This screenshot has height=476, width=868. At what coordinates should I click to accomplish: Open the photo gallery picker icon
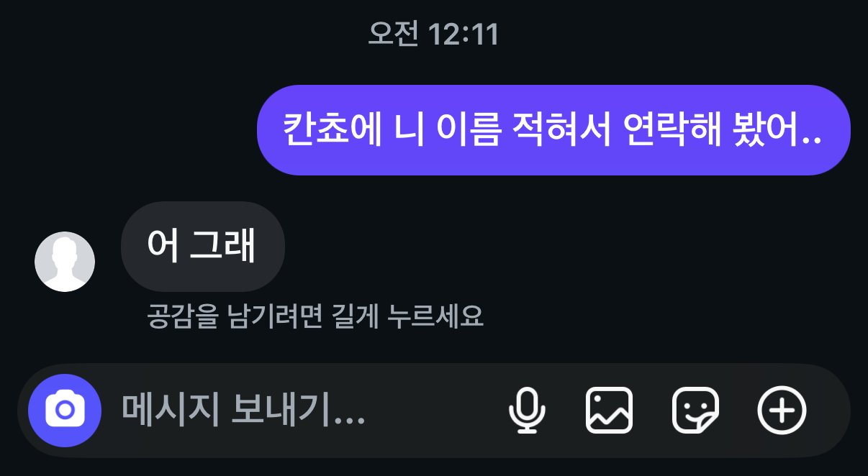(x=610, y=411)
